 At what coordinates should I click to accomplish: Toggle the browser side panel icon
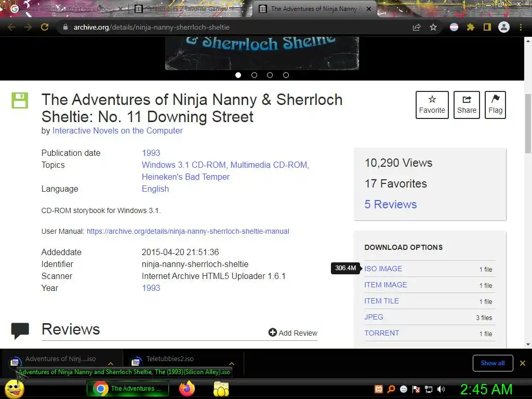tap(487, 27)
